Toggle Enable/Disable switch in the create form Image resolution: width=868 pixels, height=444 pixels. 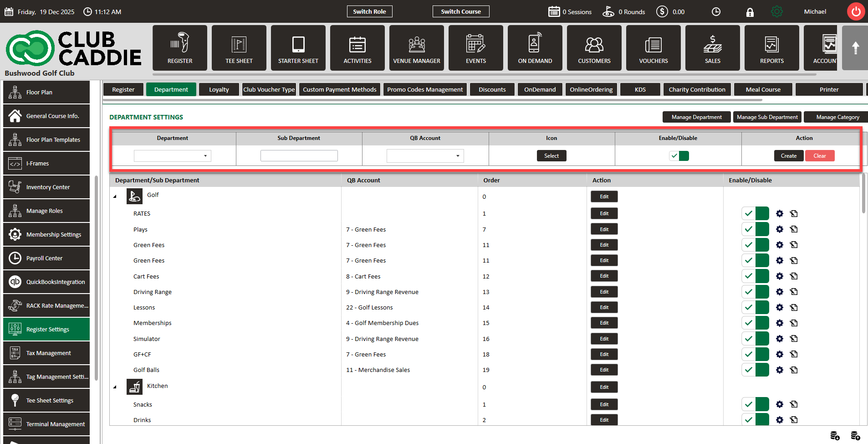(679, 156)
